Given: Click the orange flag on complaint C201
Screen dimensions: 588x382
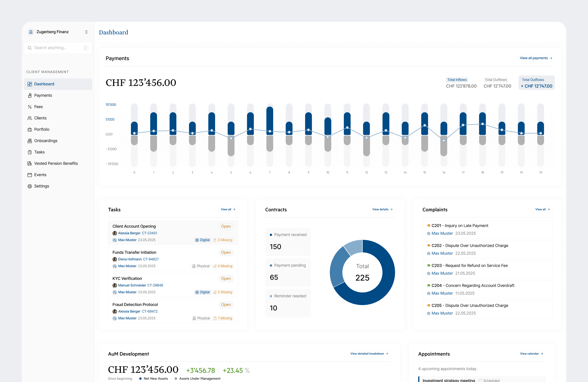Looking at the screenshot, I should click(429, 226).
